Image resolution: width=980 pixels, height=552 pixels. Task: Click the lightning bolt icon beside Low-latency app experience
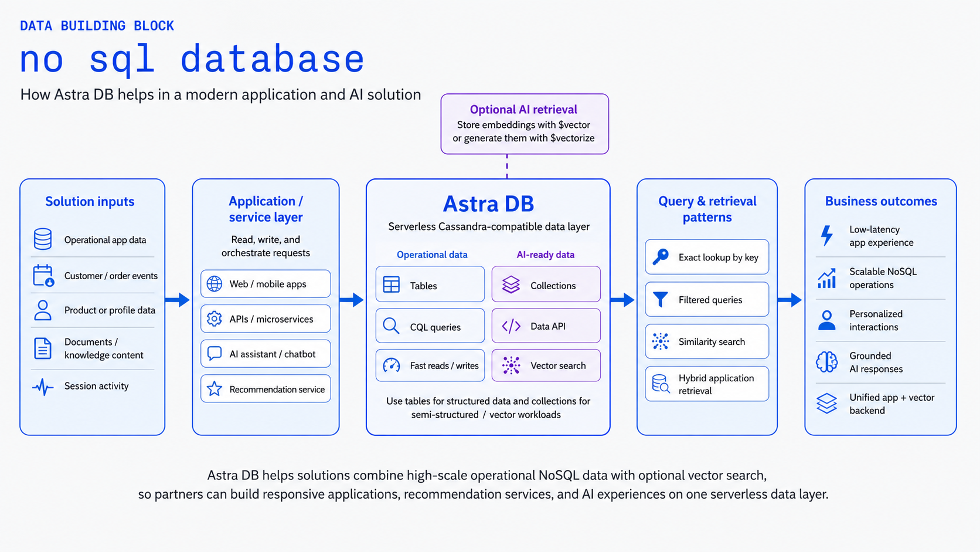[827, 236]
